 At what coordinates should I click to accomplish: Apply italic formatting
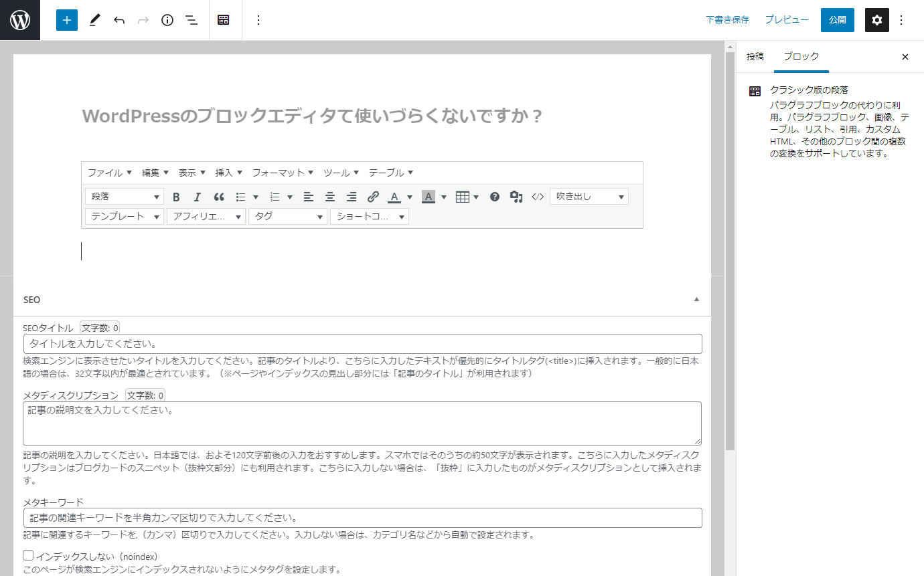(198, 197)
